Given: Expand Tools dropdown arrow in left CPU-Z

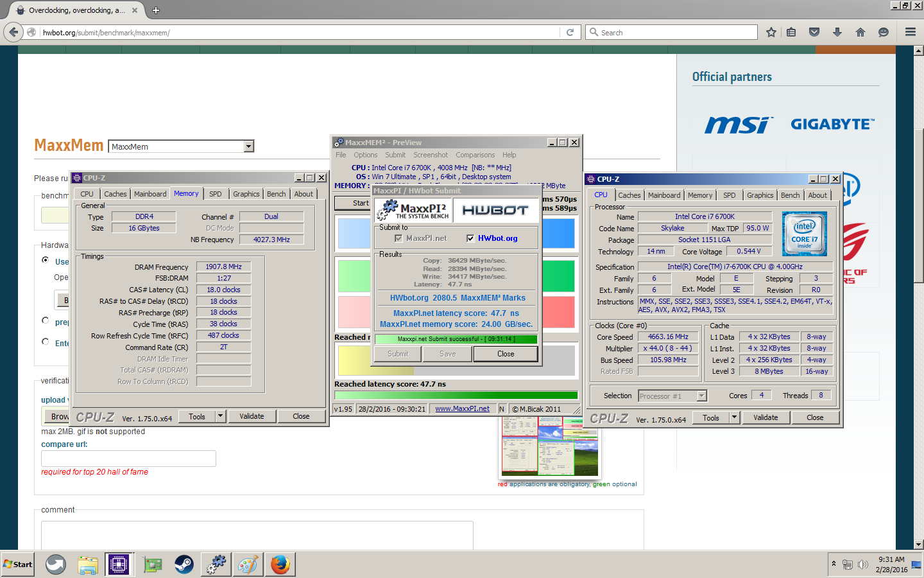Looking at the screenshot, I should click(x=220, y=416).
